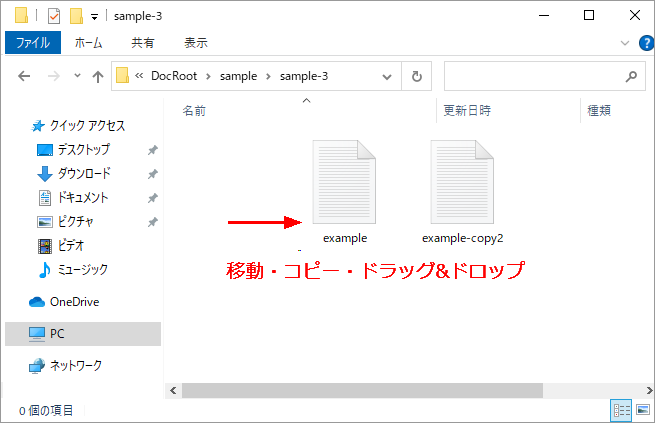
Task: Switch to details view layout icon
Action: click(620, 410)
